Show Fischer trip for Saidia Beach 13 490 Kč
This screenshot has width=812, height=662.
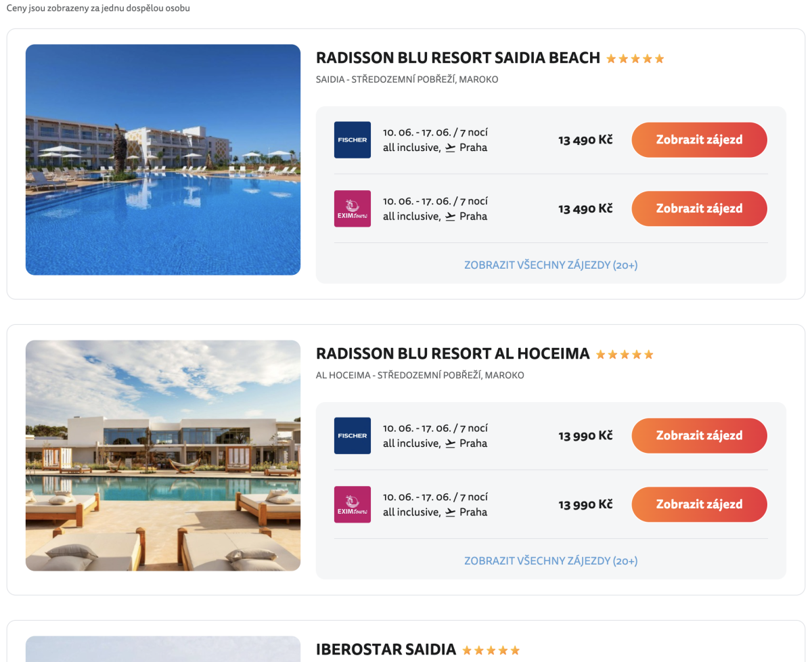tap(700, 140)
